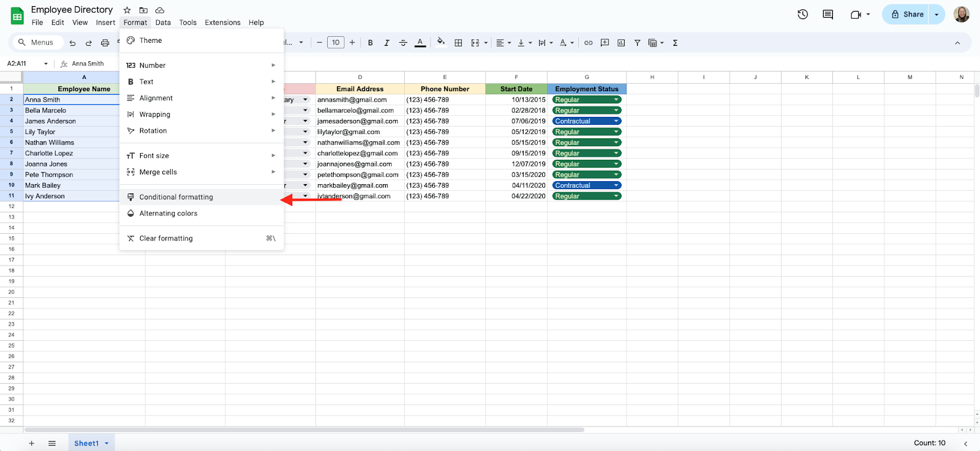Screen dimensions: 980x451
Task: Open the name box dropdown arrow
Action: click(45, 64)
